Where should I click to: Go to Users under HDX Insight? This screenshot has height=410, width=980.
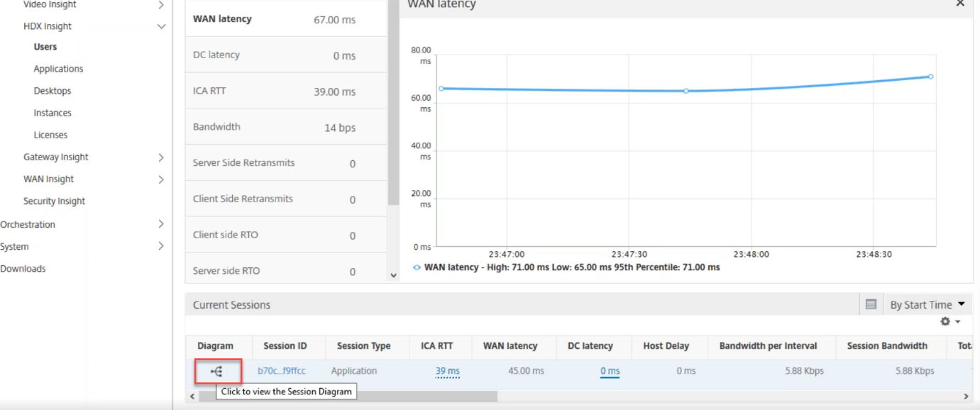point(45,47)
